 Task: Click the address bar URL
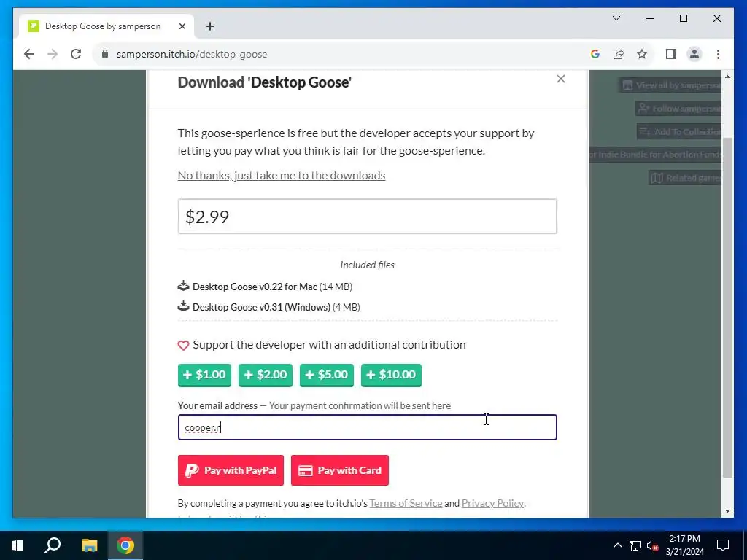click(x=192, y=54)
